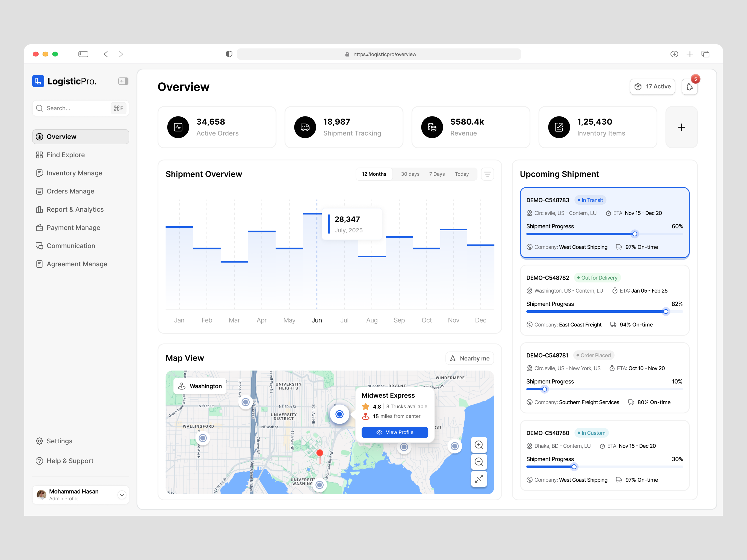This screenshot has height=560, width=747.
Task: Expand map to fullscreen
Action: tap(479, 479)
